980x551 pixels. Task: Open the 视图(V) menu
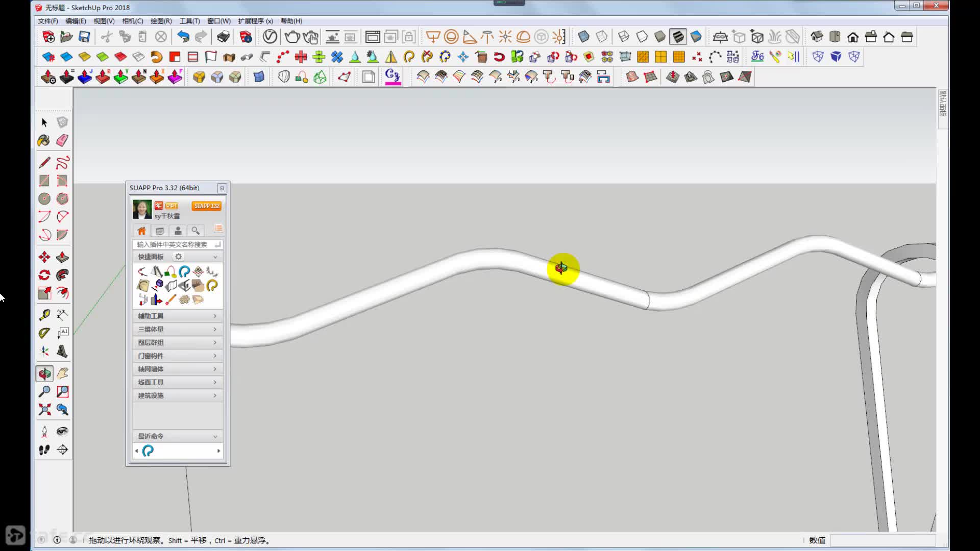pos(104,21)
